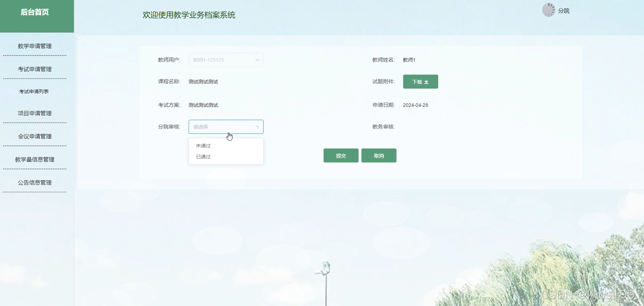Image resolution: width=644 pixels, height=306 pixels.
Task: Click the 分院 username label
Action: [x=564, y=11]
